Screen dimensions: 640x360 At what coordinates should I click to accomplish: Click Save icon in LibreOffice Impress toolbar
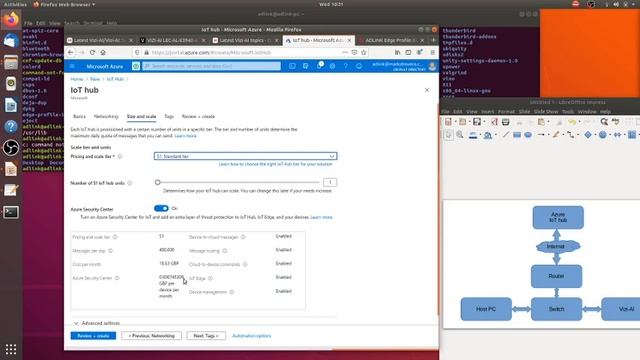[476, 122]
